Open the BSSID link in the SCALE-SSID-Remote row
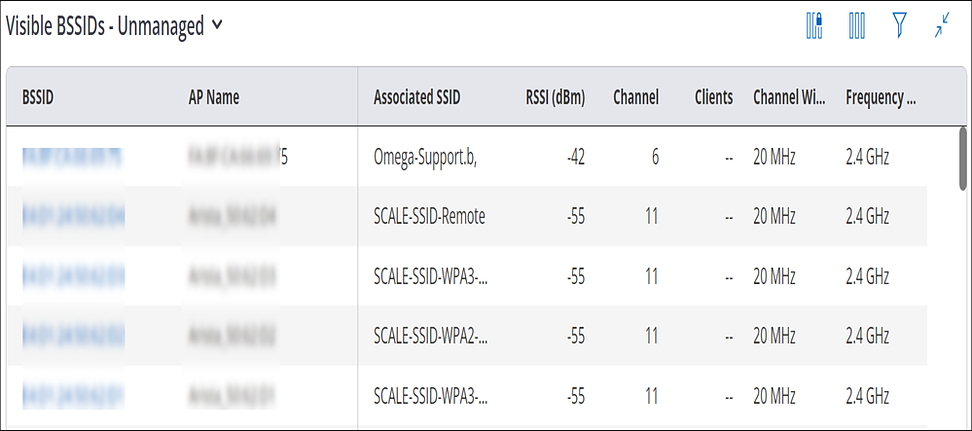The image size is (972, 431). click(73, 216)
